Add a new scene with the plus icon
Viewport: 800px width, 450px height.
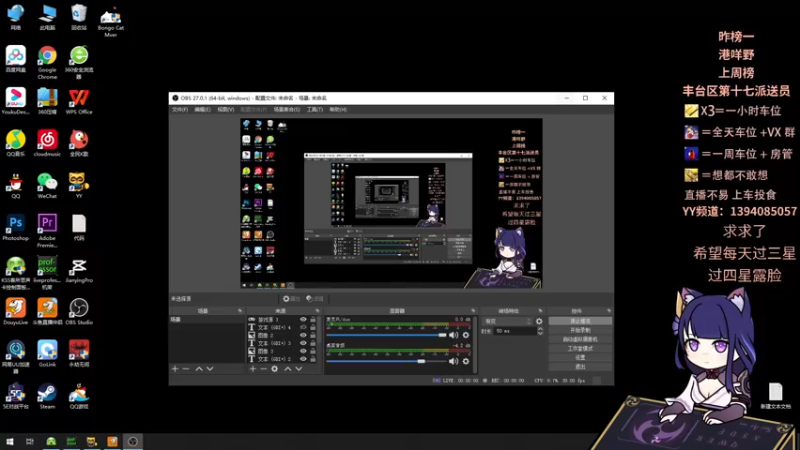[175, 368]
